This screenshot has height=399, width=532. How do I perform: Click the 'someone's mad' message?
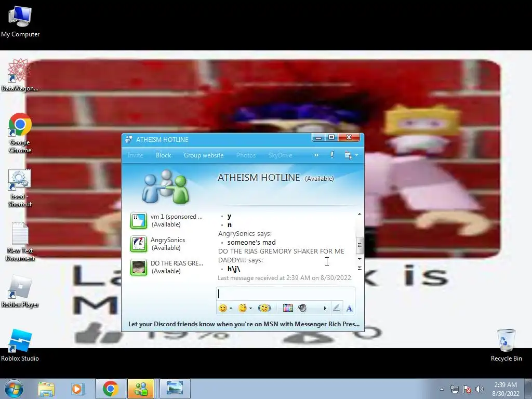click(251, 242)
